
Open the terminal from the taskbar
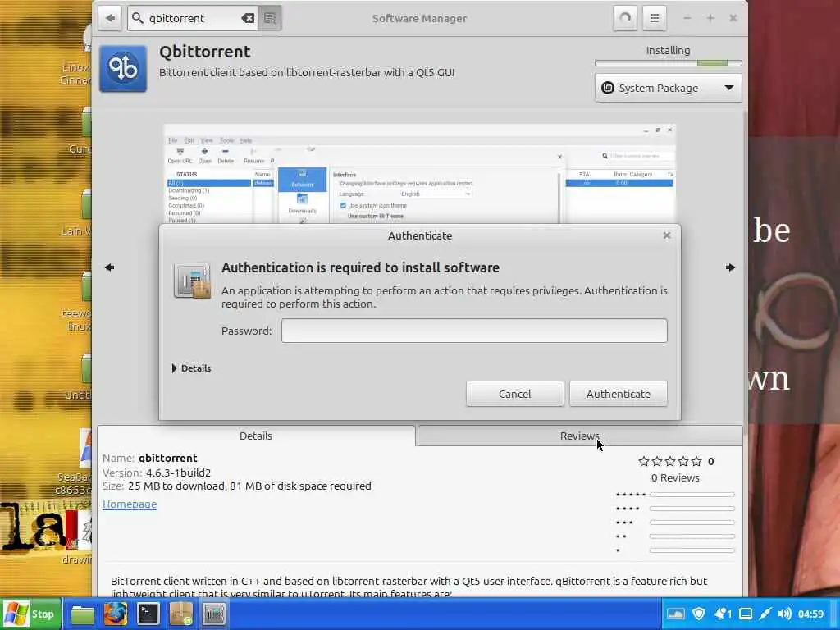[x=148, y=614]
